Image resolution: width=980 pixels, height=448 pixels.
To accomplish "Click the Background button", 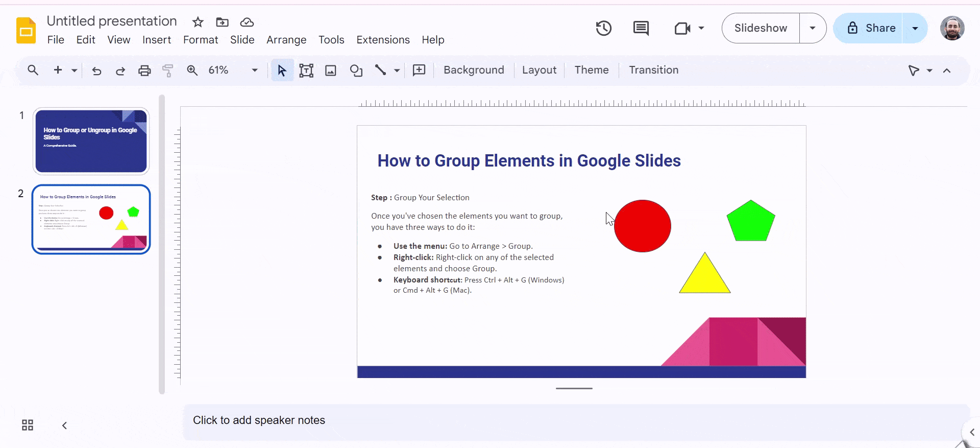I will click(474, 70).
